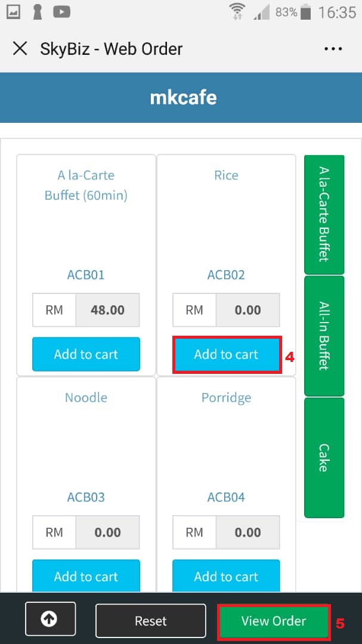Tap the mkcafe header title
Screen dimensions: 362x644
(x=182, y=97)
